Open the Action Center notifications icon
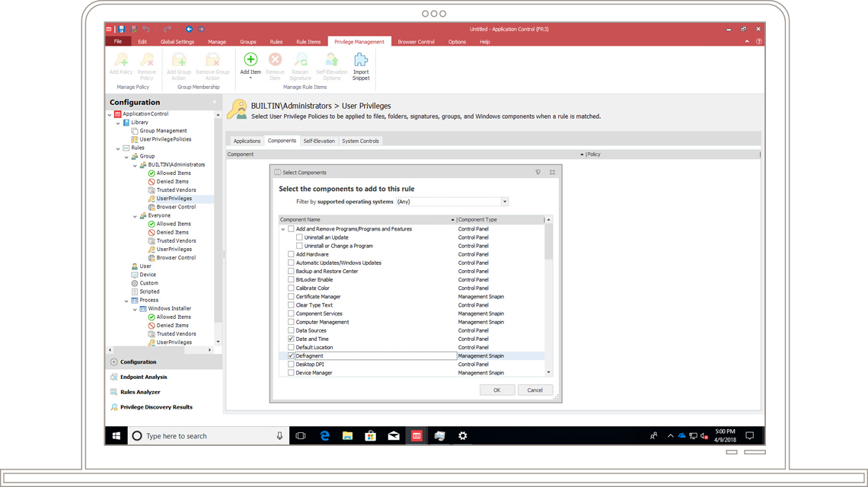The height and width of the screenshot is (487, 868). 749,436
